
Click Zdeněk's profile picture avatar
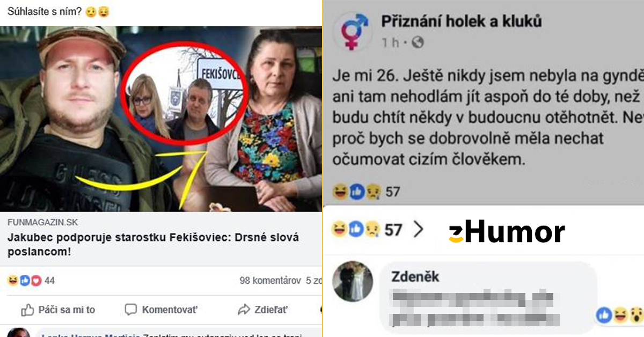click(353, 282)
